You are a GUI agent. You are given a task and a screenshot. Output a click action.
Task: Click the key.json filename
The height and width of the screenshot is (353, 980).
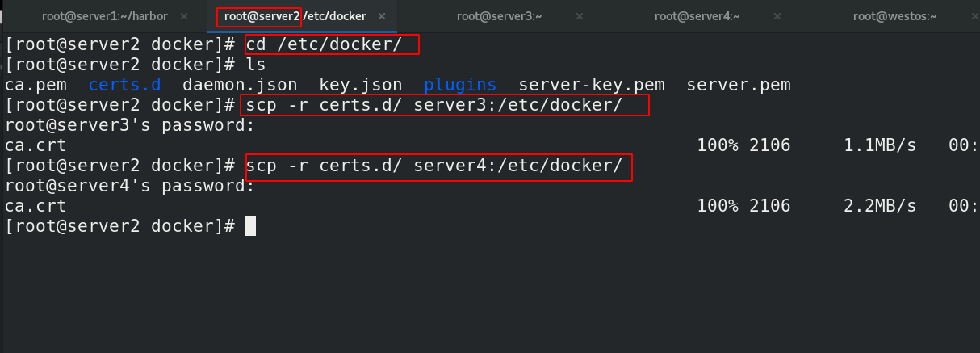tap(361, 85)
